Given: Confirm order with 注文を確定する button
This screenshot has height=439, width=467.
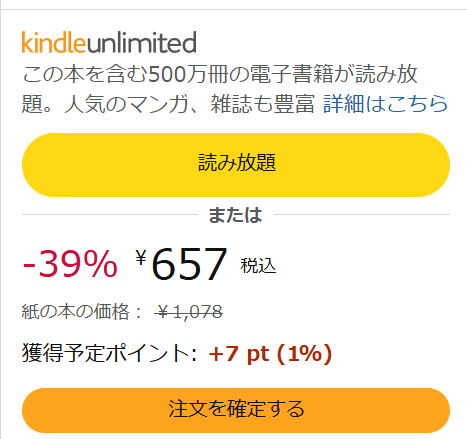Looking at the screenshot, I should coord(236,410).
